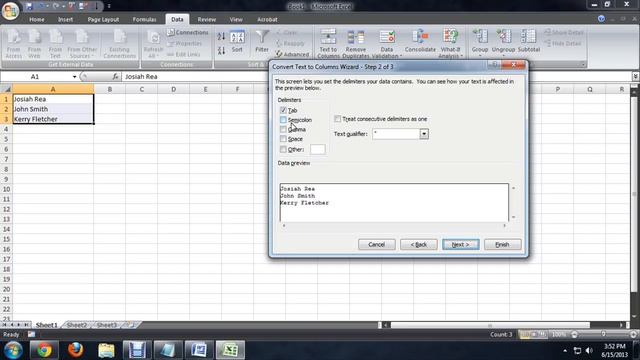The height and width of the screenshot is (360, 640).
Task: Click Cancel in the wizard
Action: click(376, 244)
